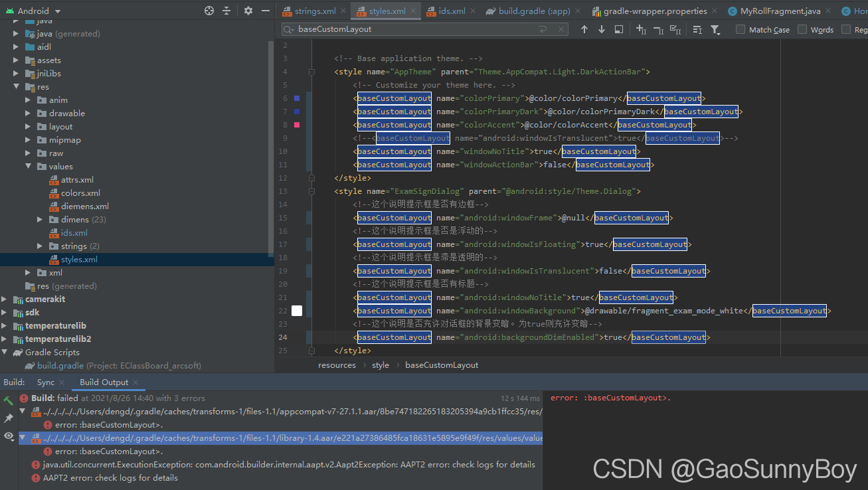Toggle the Regex checkbox
The height and width of the screenshot is (490, 868).
846,29
